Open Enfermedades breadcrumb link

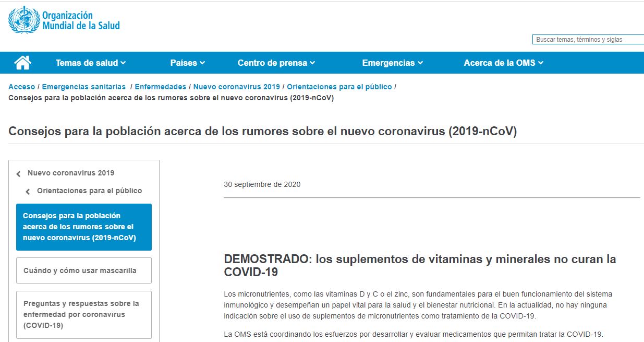click(x=160, y=87)
